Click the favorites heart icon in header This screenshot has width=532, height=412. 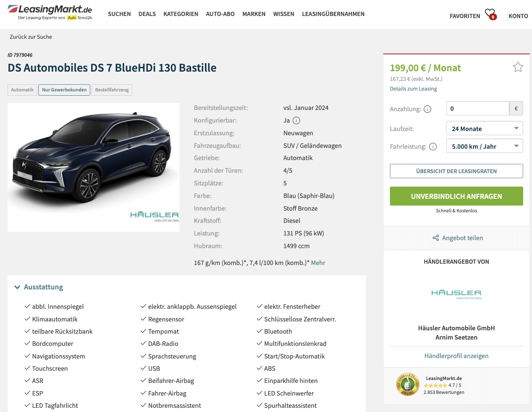click(x=490, y=14)
